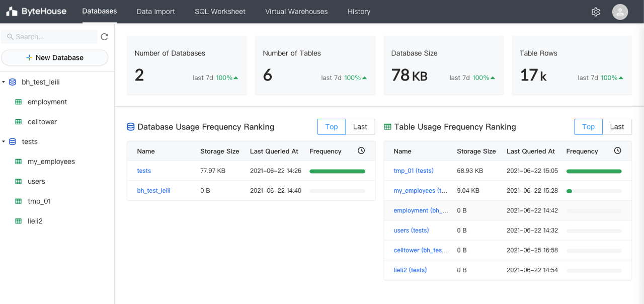Click the table icon beside employment

[19, 102]
